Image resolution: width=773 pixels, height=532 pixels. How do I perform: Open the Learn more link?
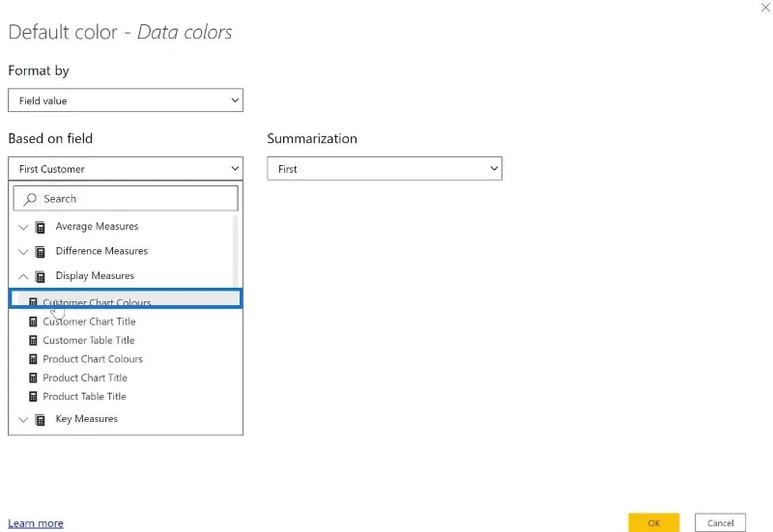(36, 523)
